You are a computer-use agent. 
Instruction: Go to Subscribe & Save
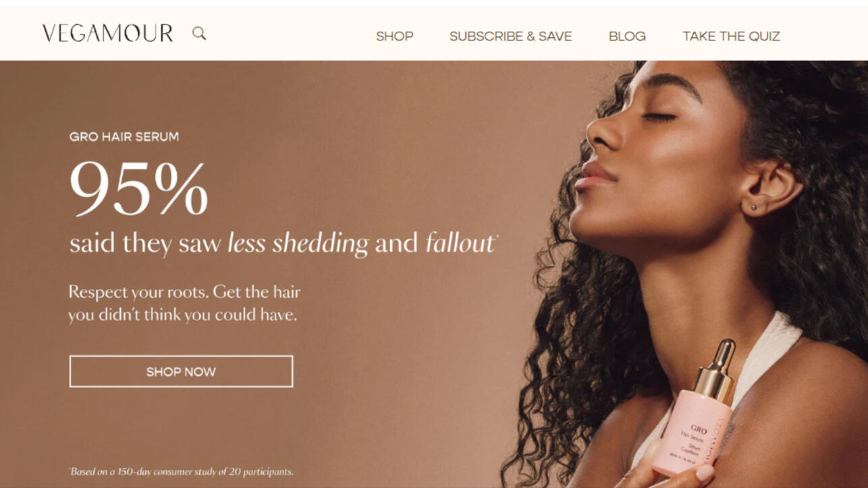tap(511, 36)
